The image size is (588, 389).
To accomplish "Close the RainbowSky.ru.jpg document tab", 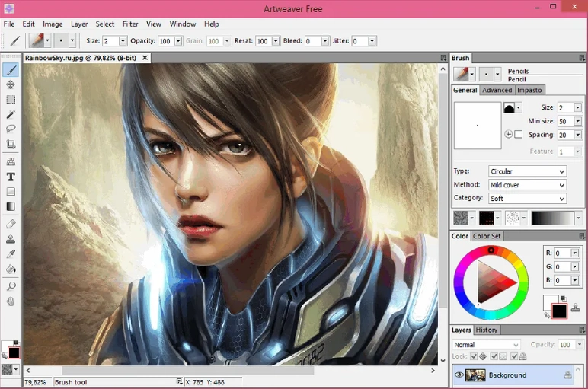I will (x=145, y=58).
